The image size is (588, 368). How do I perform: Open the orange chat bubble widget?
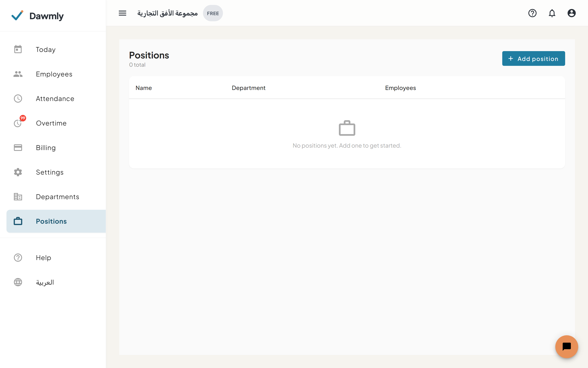(566, 346)
